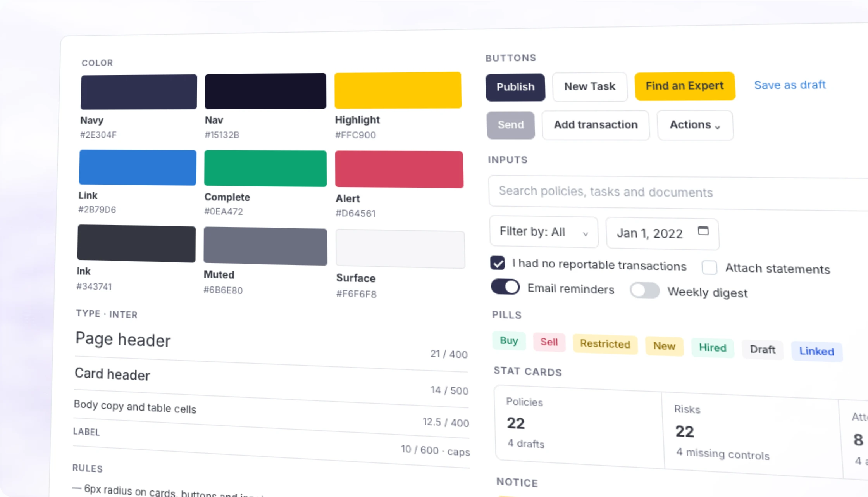This screenshot has width=868, height=497.
Task: Open the Actions dropdown button
Action: [x=695, y=125]
